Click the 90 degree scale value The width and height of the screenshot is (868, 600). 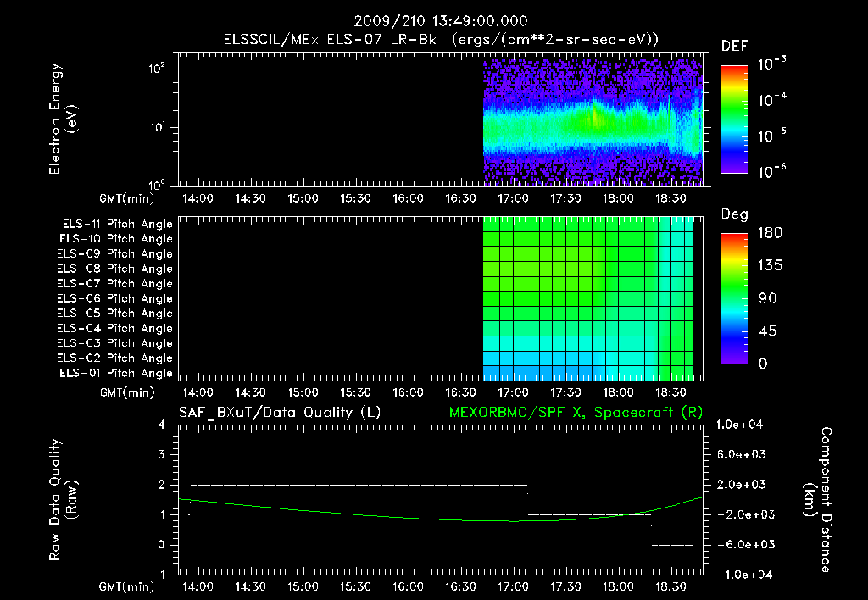point(767,298)
